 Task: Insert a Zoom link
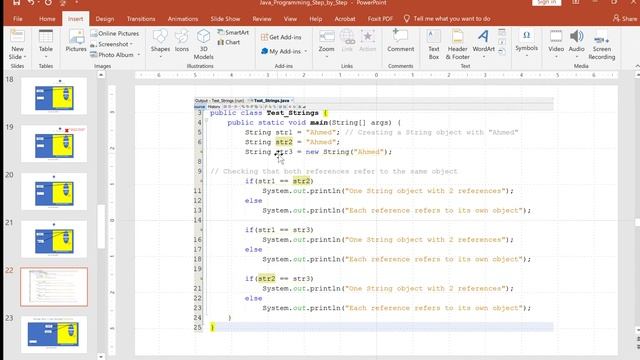tap(327, 44)
